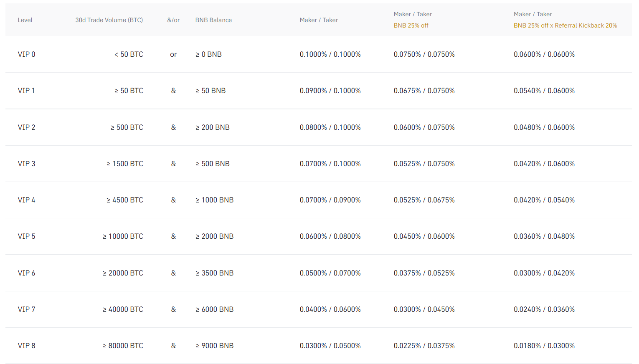The image size is (639, 364).
Task: Select the &/or column header
Action: pos(173,20)
